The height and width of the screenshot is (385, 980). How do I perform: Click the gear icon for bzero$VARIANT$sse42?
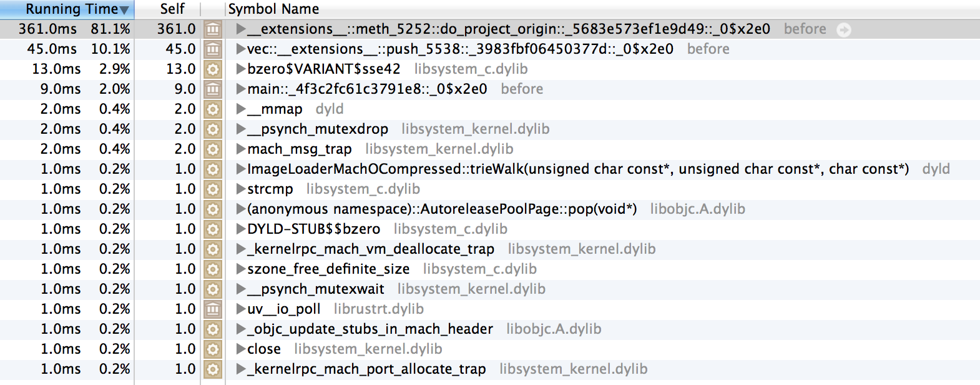213,69
